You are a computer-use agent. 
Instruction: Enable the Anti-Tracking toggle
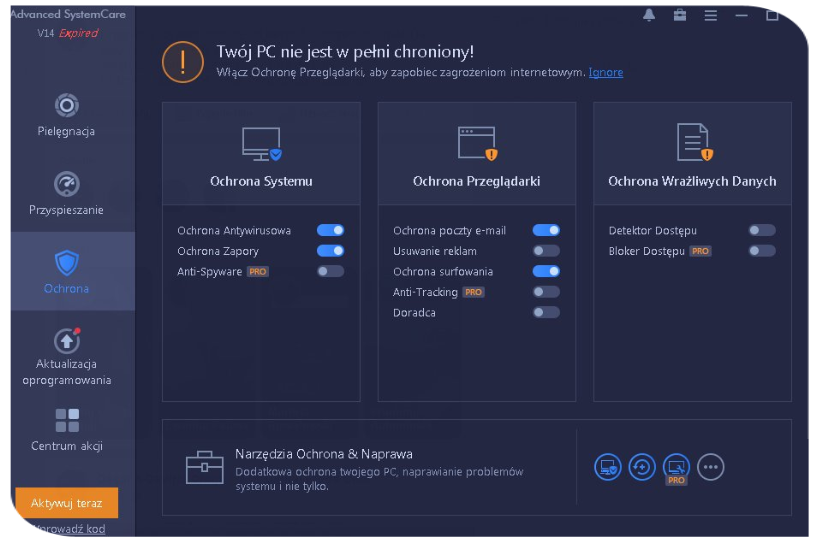[546, 292]
